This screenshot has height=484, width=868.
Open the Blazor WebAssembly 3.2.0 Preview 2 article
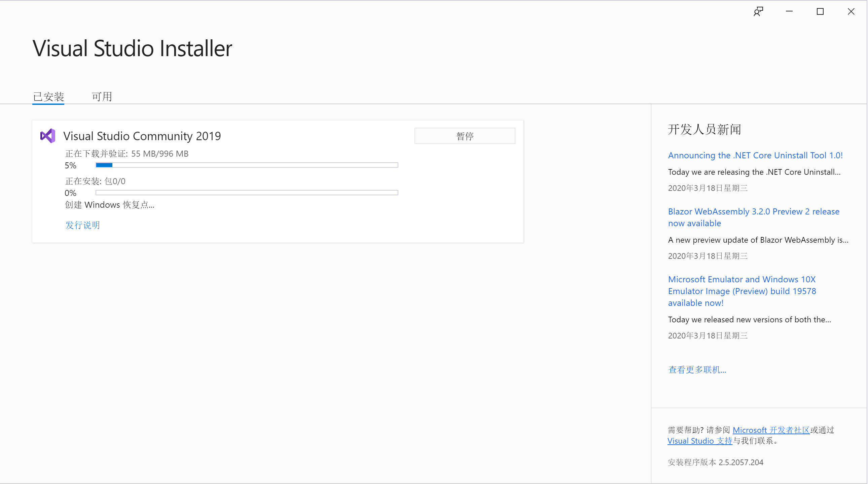[753, 217]
